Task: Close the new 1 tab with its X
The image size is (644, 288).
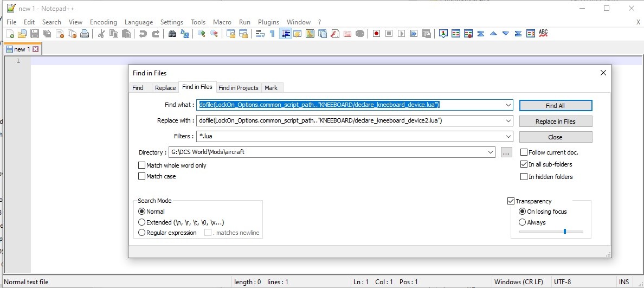Action: tap(35, 49)
